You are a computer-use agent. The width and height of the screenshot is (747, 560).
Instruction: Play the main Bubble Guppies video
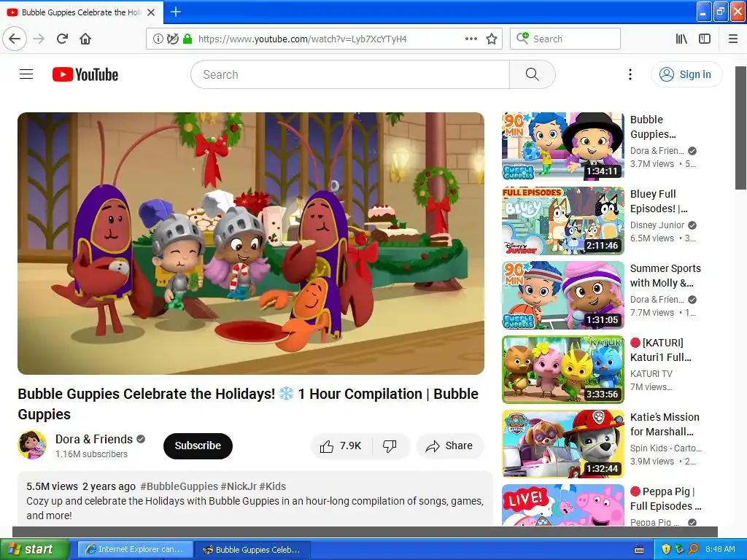[251, 244]
